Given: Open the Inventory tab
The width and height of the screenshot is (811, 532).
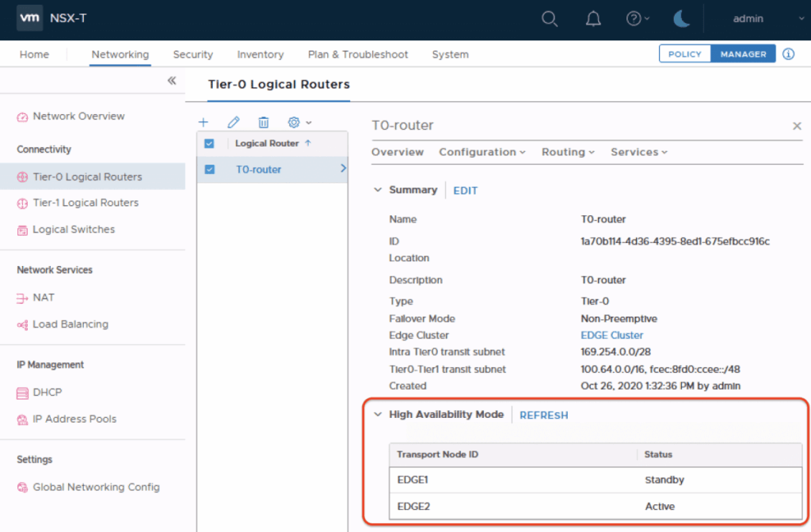Looking at the screenshot, I should click(260, 55).
